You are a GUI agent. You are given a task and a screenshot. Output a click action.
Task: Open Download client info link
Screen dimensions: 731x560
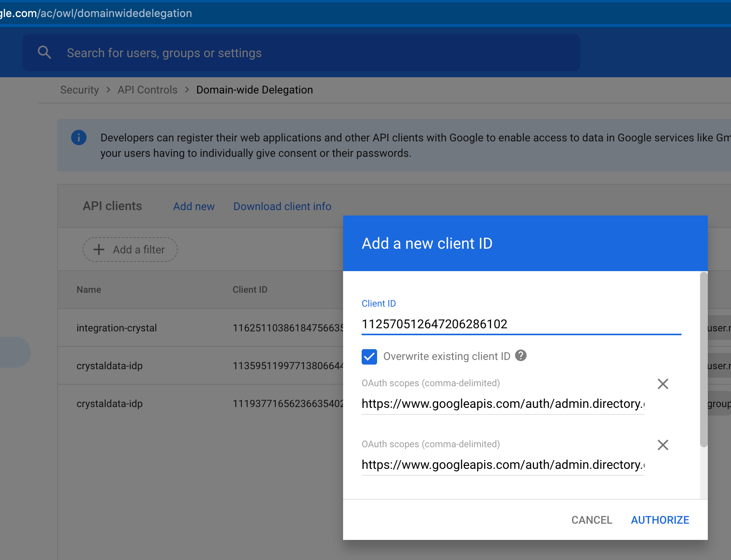(282, 206)
